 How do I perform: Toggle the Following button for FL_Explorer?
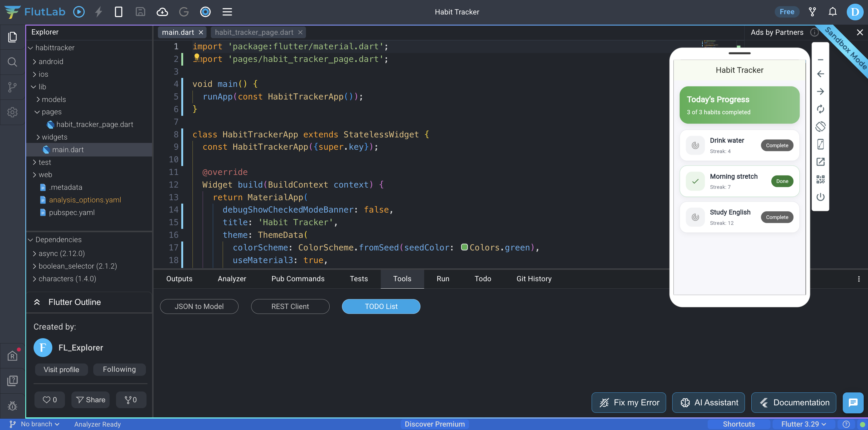pyautogui.click(x=119, y=369)
